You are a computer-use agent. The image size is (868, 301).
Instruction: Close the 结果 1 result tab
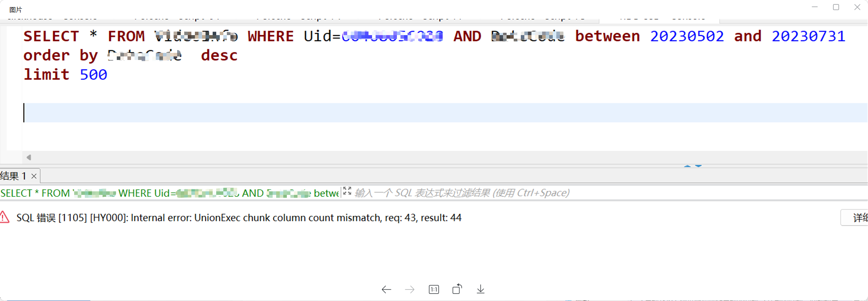click(x=34, y=176)
